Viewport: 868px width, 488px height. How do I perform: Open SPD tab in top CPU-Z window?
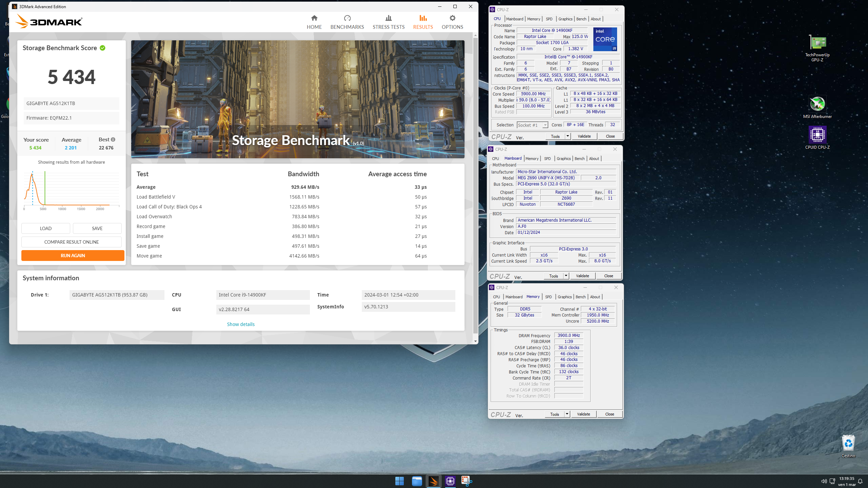click(x=549, y=19)
